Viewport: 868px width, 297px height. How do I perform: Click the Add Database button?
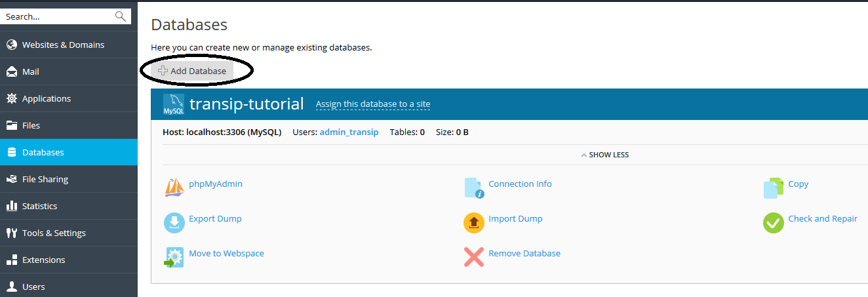pos(192,71)
